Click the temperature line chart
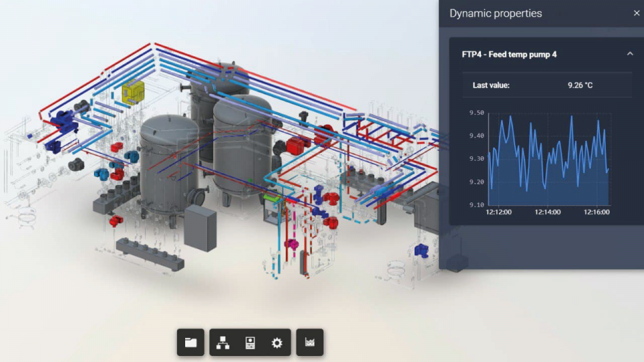 (549, 160)
